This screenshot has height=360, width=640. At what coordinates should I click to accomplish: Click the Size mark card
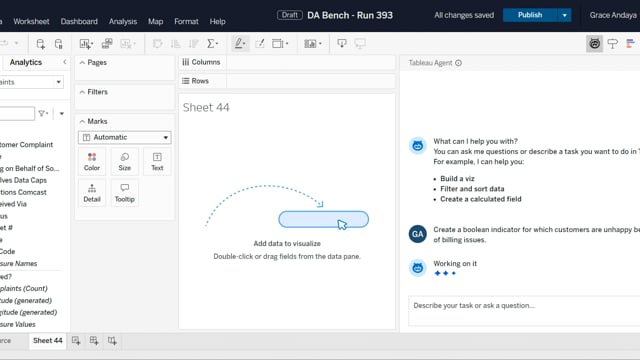click(124, 162)
